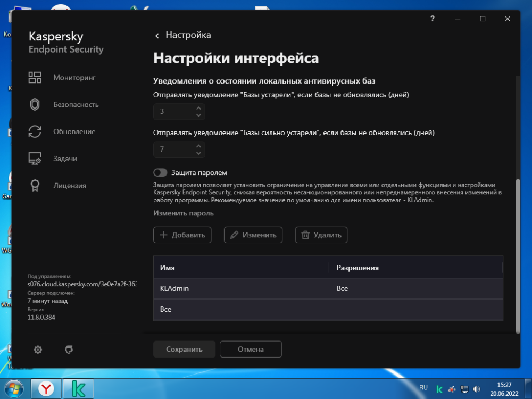Screen dimensions: 532x399
Task: Click the network tray icon
Action: 464,389
